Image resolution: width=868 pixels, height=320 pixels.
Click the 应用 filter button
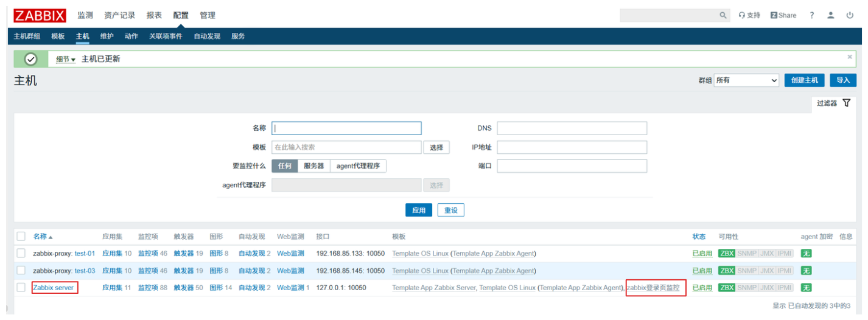point(419,210)
